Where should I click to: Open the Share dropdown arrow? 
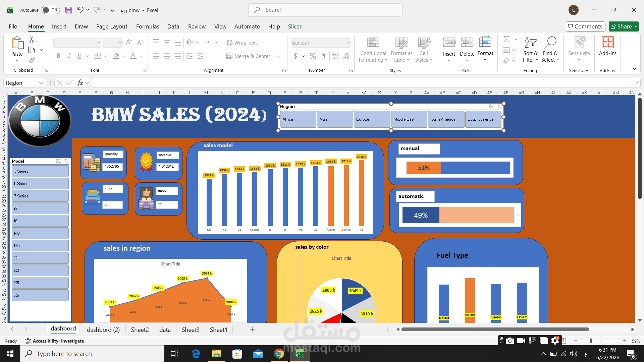point(636,26)
